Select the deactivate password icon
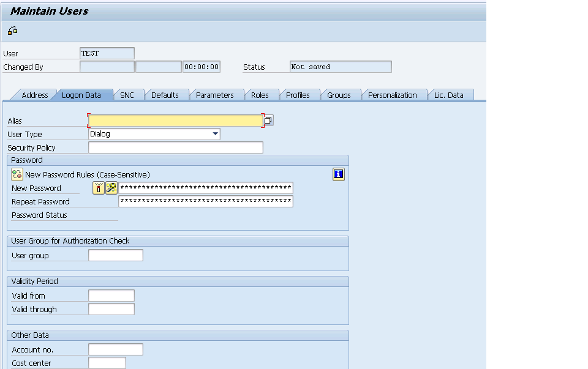This screenshot has width=588, height=369. point(99,188)
